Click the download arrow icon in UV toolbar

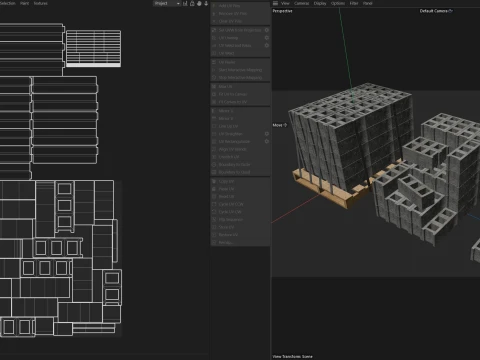coord(206,3)
